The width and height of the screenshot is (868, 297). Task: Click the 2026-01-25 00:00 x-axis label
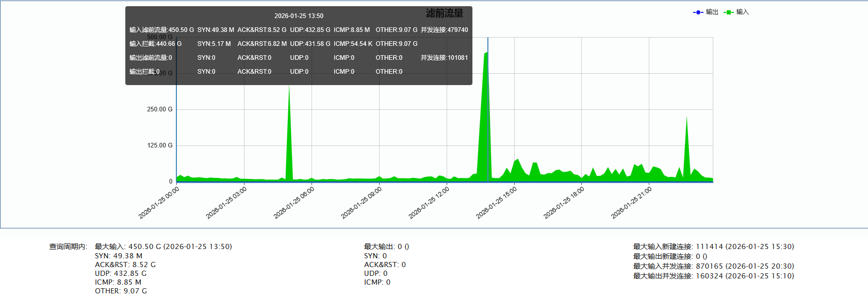click(159, 203)
